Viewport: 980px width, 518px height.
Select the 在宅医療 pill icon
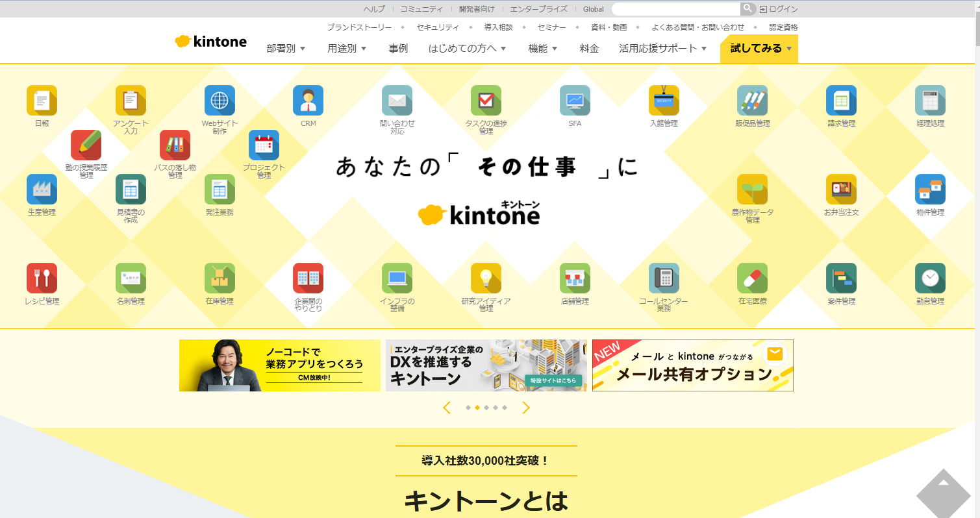click(x=752, y=278)
